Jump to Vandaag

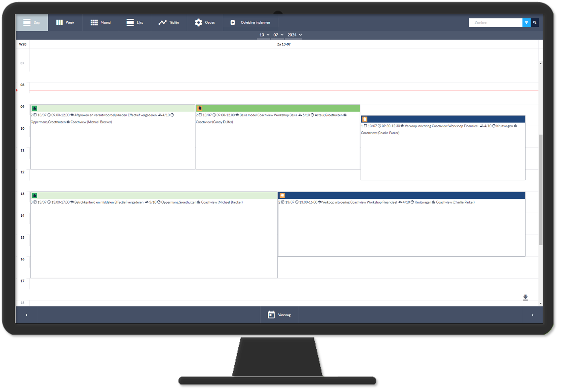(x=279, y=315)
